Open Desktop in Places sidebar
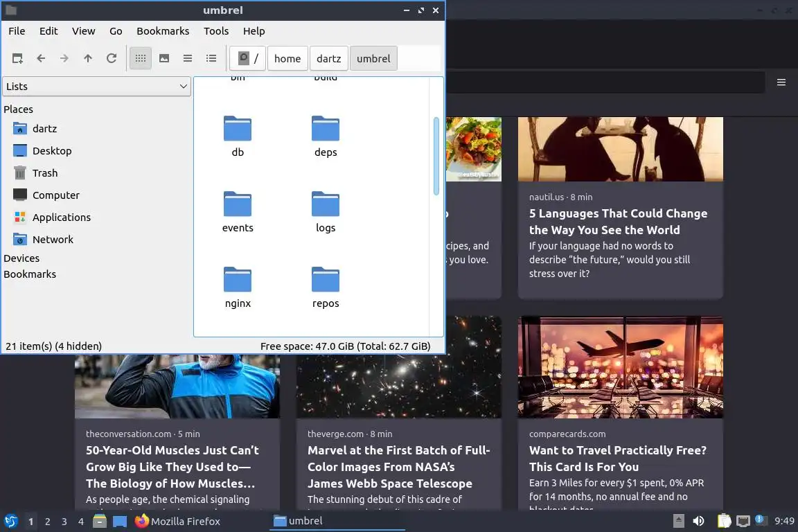Screen dimensions: 798x532 click(x=52, y=151)
